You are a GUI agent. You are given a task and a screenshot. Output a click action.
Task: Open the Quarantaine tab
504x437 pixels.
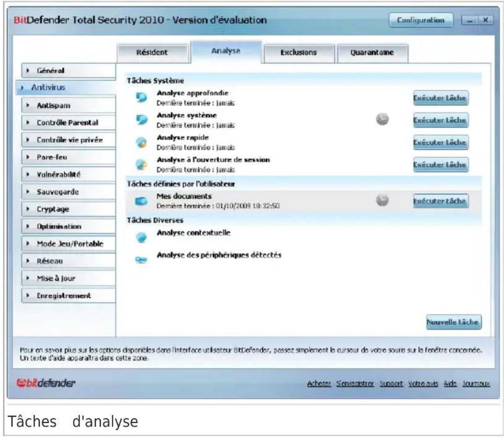coord(372,53)
